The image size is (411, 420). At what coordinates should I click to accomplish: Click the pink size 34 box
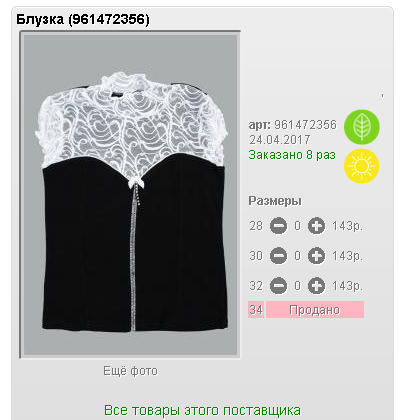(256, 310)
